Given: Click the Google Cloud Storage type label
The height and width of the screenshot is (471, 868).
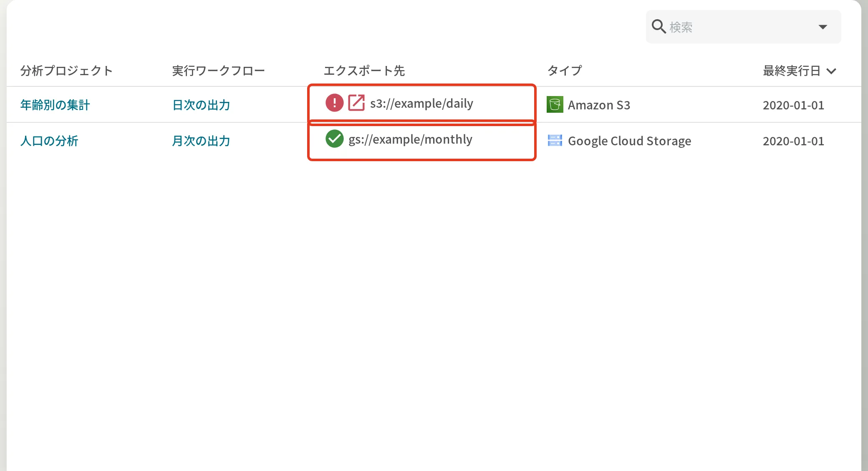Looking at the screenshot, I should click(x=629, y=141).
